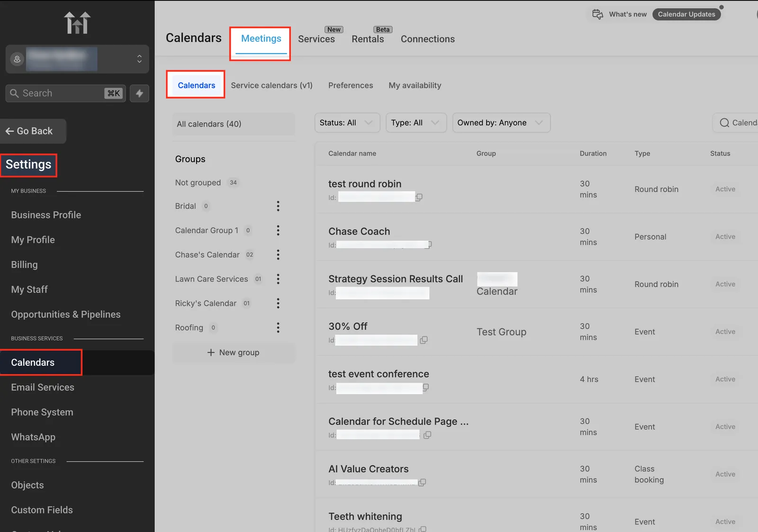Open options menu for Lawn Care Services group
This screenshot has width=758, height=532.
(278, 279)
